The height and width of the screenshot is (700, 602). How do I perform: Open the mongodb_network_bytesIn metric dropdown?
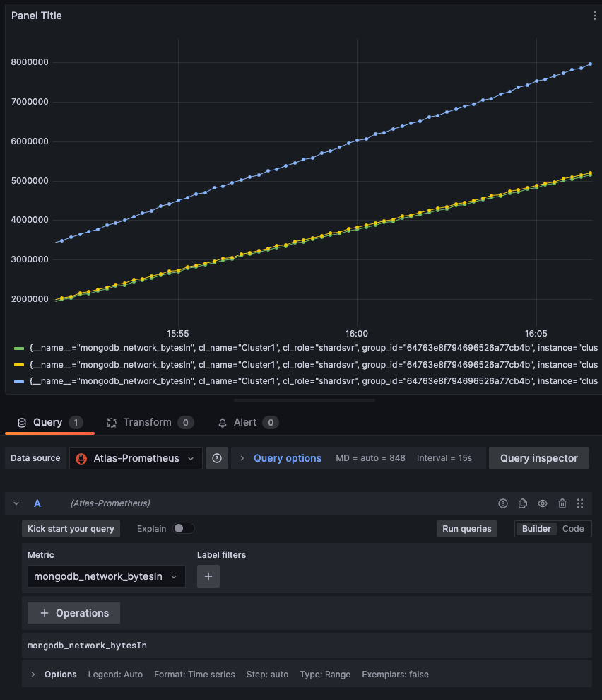pos(105,576)
